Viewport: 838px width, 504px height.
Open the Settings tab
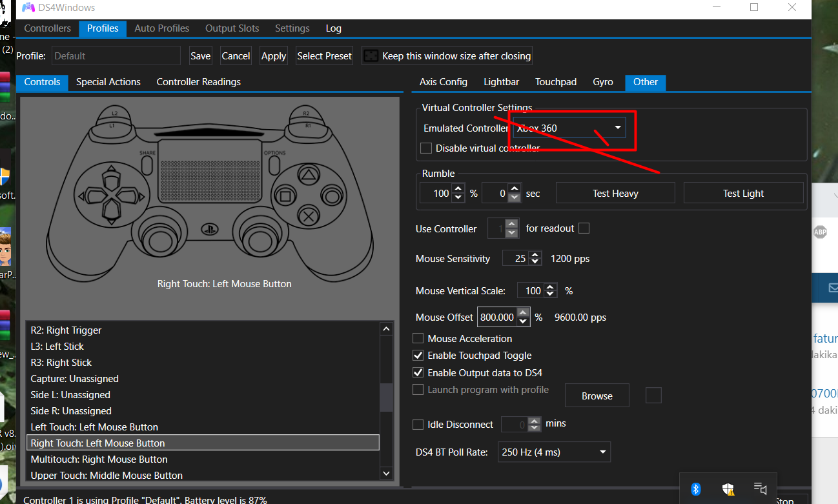tap(292, 28)
